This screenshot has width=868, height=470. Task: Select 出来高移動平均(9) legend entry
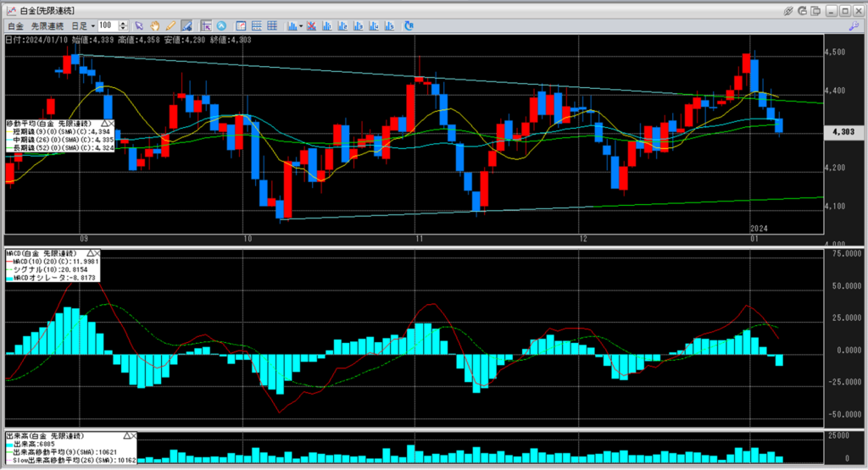coord(61,452)
